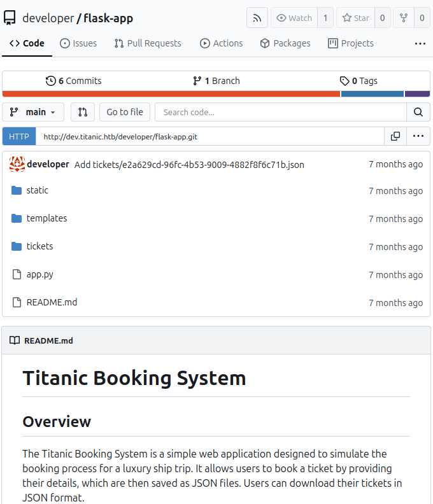Open more clone options menu
Screen dimensions: 433x504
(x=418, y=136)
